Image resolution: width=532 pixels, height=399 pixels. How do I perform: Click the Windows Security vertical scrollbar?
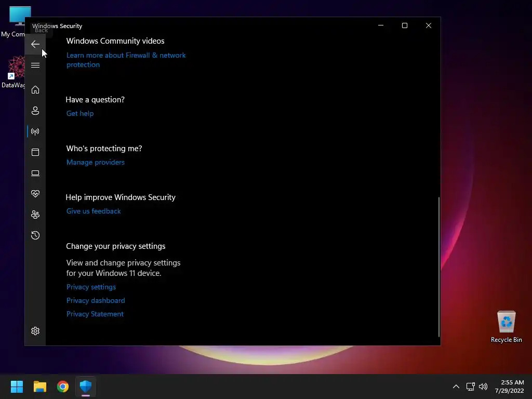coord(439,267)
